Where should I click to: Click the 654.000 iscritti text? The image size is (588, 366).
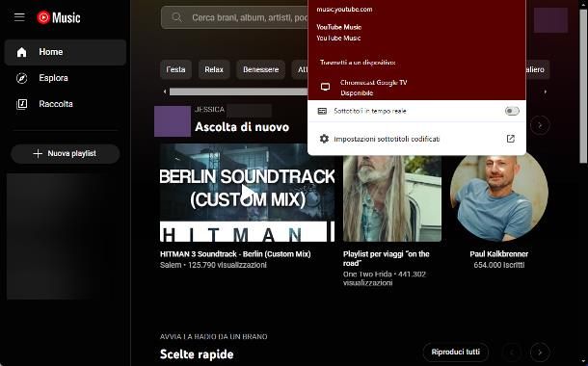tap(498, 265)
